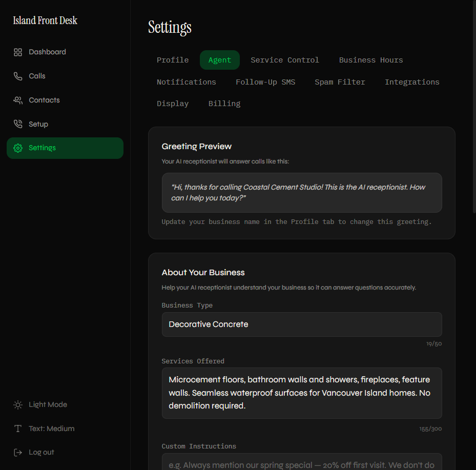Click the Light Mode sun icon
This screenshot has height=470, width=476.
[17, 404]
